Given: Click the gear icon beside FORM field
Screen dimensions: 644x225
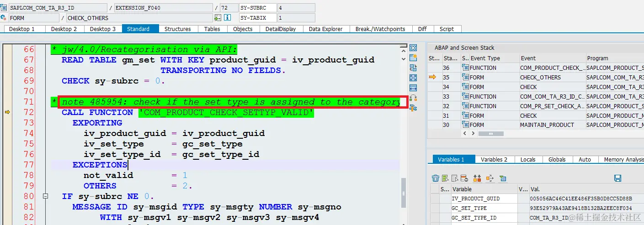Looking at the screenshot, I should click(4, 18).
